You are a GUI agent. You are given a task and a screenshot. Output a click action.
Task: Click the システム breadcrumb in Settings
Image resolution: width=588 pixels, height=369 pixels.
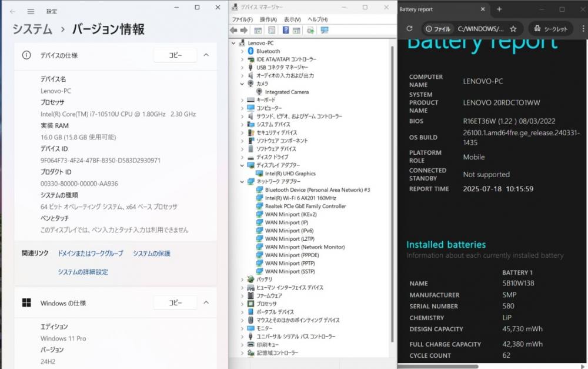click(32, 29)
